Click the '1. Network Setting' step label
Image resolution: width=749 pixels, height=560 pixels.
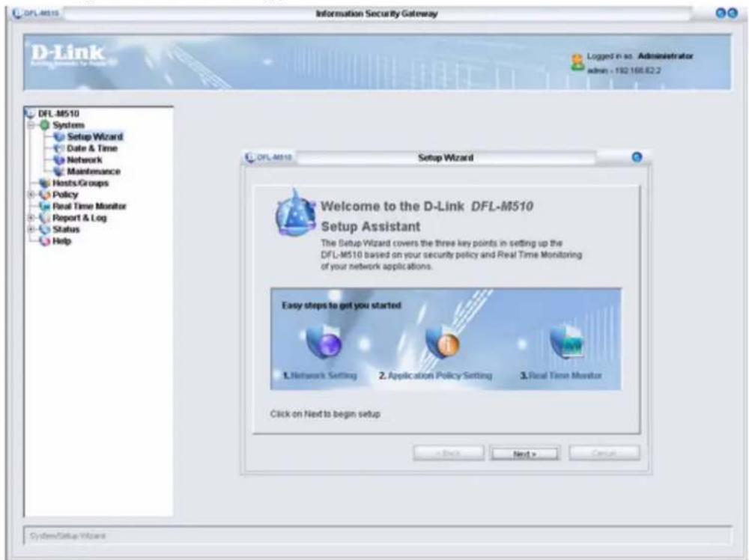pos(320,376)
